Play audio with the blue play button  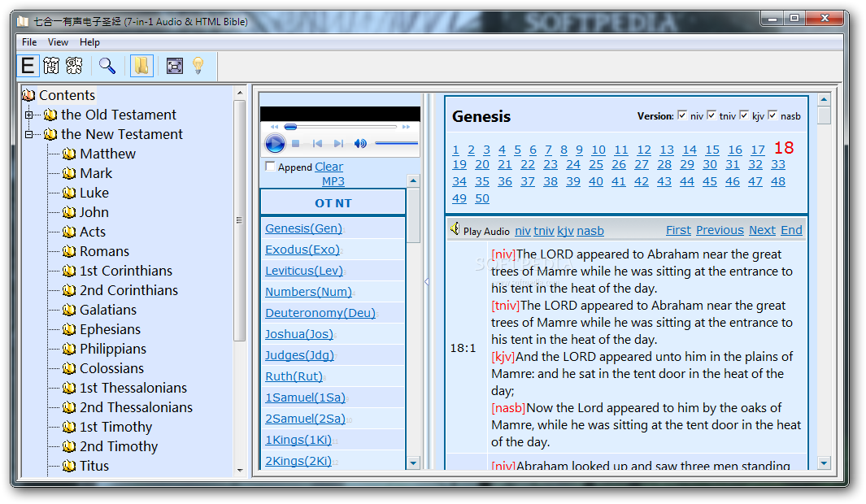(275, 144)
